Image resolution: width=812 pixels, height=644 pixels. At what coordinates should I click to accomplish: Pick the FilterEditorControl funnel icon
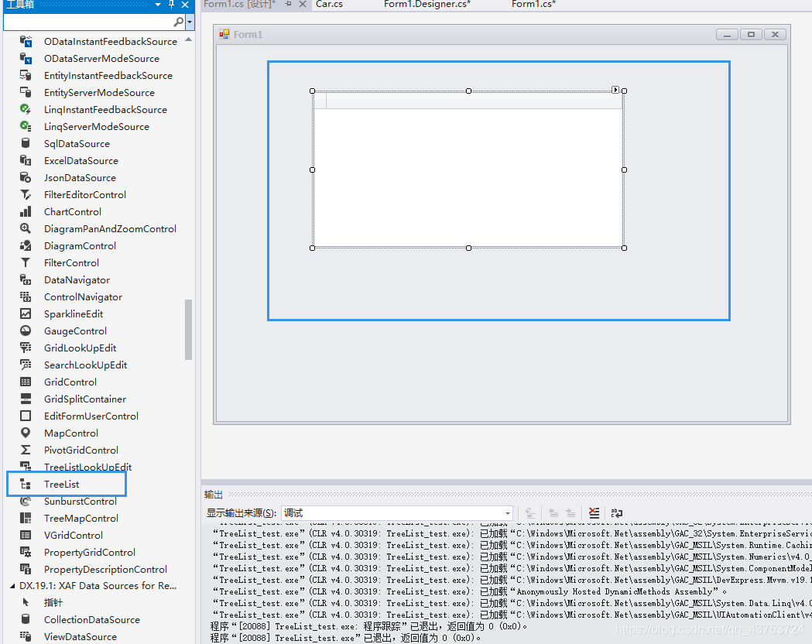click(x=26, y=194)
